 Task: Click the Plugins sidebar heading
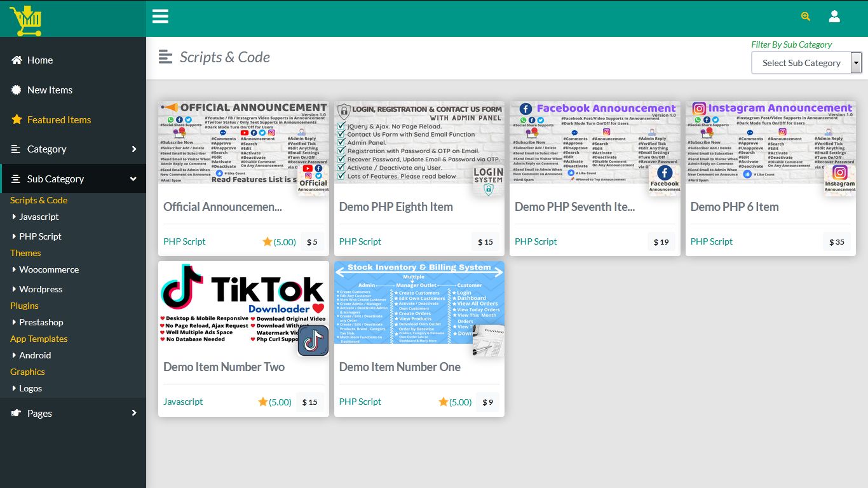tap(24, 306)
